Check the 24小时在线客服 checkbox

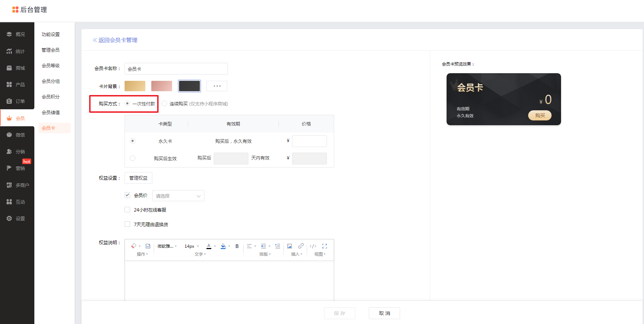pos(127,210)
